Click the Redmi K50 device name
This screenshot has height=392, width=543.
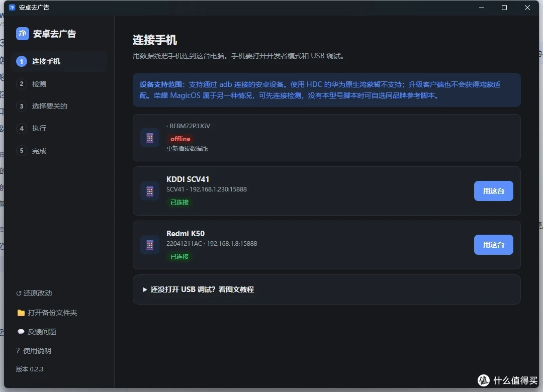pyautogui.click(x=185, y=234)
